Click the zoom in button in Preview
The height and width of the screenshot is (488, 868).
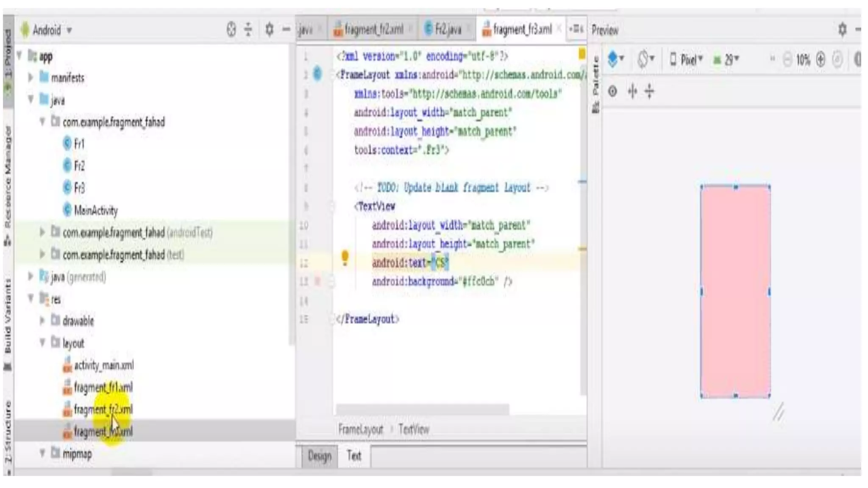821,59
